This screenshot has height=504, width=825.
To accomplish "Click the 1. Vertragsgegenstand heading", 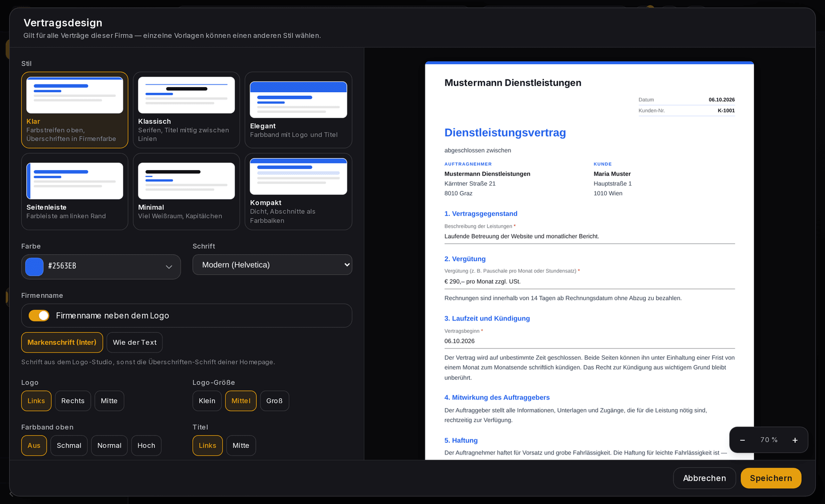I will (x=481, y=214).
